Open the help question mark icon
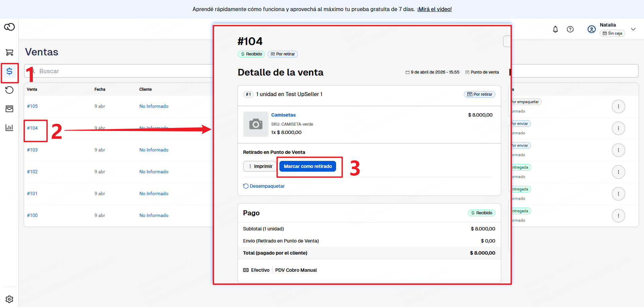The width and height of the screenshot is (644, 307). point(570,29)
